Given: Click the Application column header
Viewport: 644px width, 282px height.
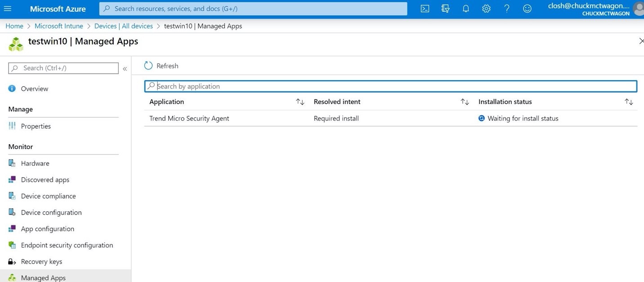Looking at the screenshot, I should point(167,102).
